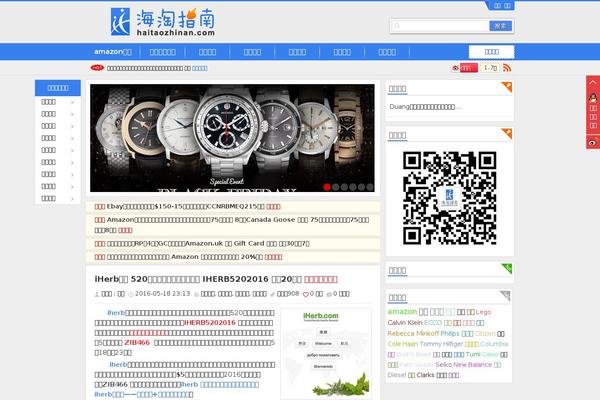Open the red link ending Ebay CCNRBMEQ215 notice
600x400 pixels.
click(273, 206)
